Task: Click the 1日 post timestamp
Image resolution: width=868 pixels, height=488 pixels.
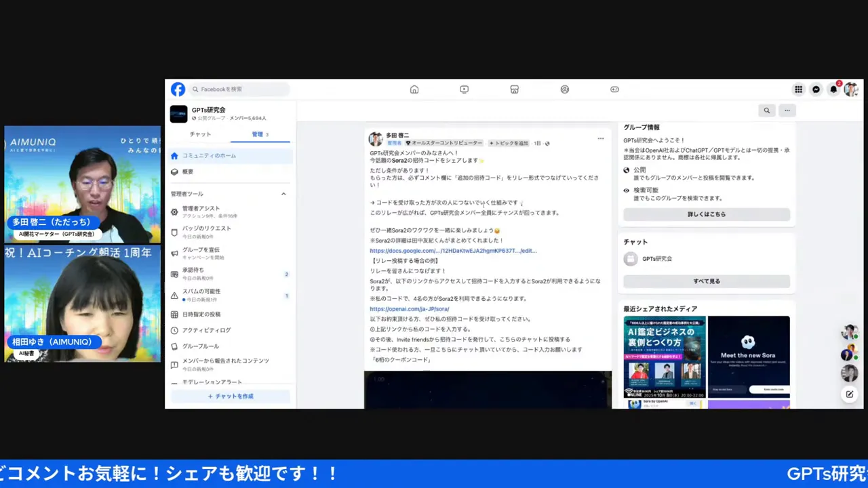Action: point(537,144)
